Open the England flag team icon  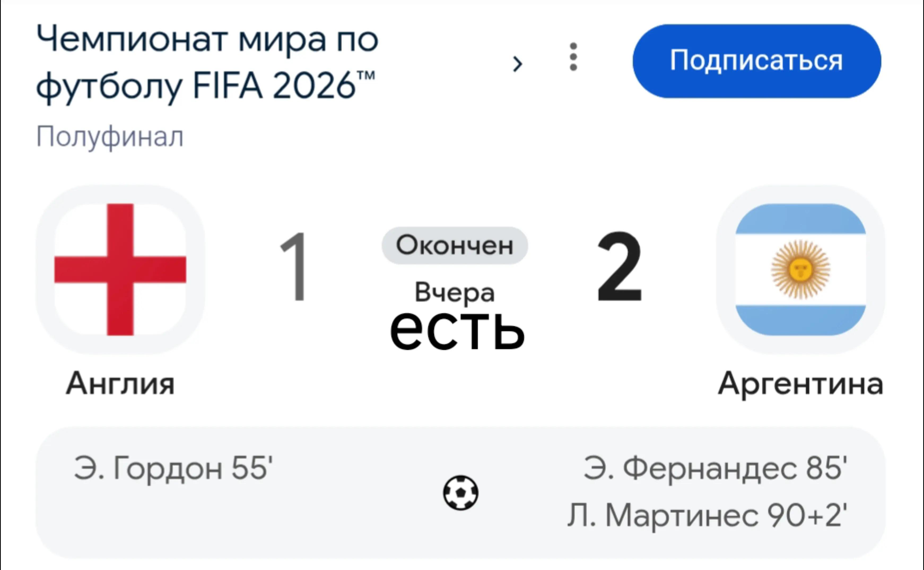(120, 270)
